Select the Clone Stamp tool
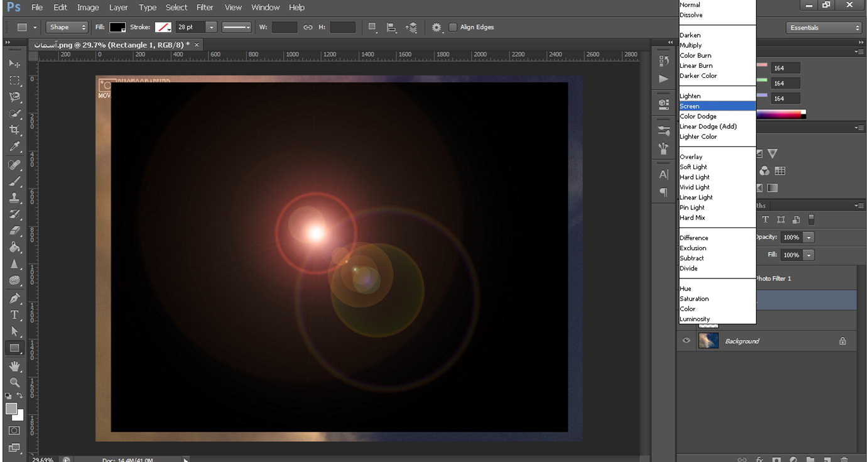The width and height of the screenshot is (868, 462). point(14,198)
